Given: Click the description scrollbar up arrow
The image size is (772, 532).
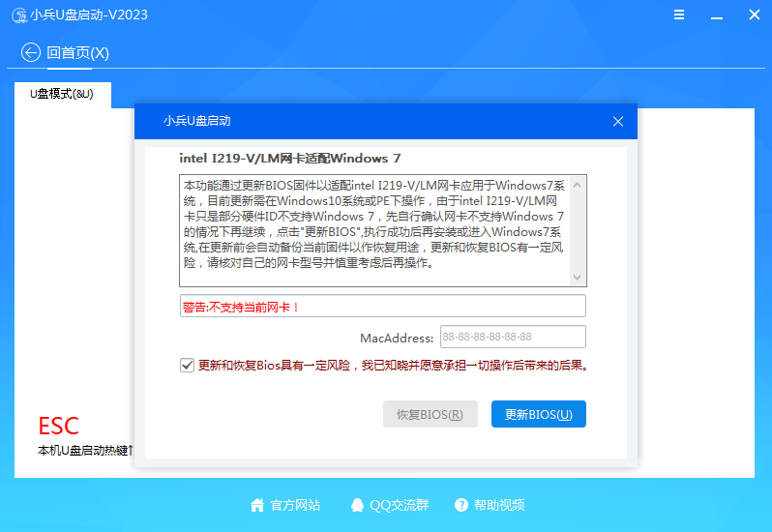Looking at the screenshot, I should coord(577,185).
